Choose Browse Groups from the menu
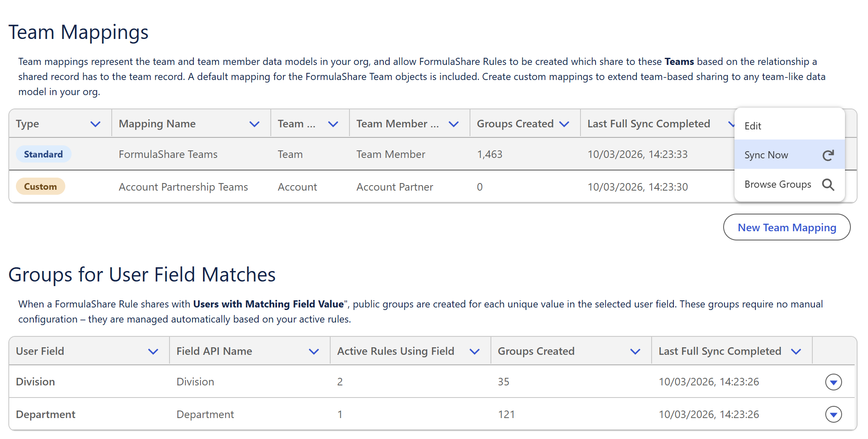This screenshot has height=439, width=868. coord(789,184)
